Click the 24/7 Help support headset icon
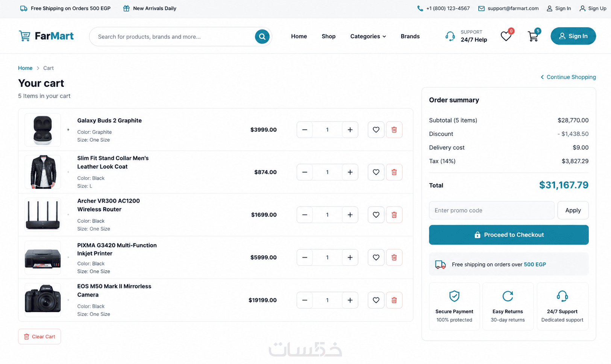The image size is (611, 364). tap(450, 36)
